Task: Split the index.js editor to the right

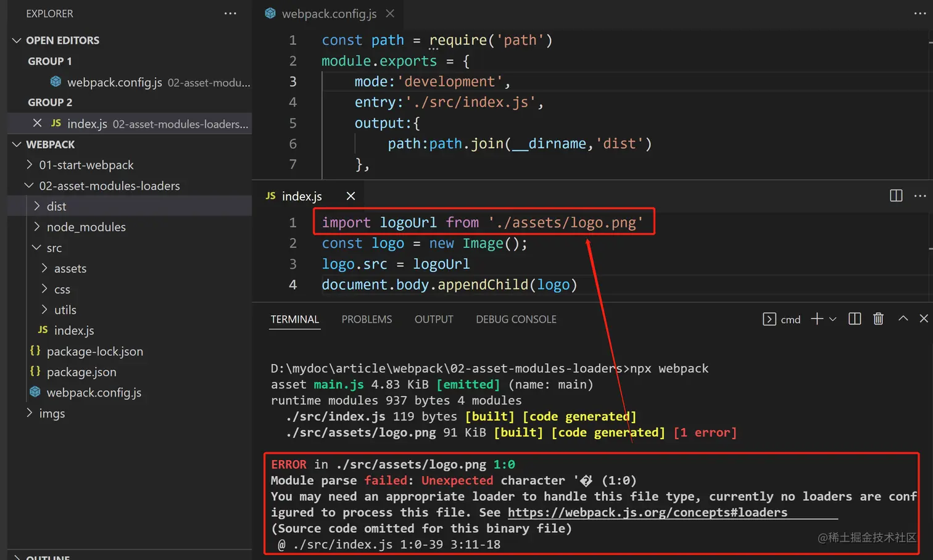Action: point(896,196)
